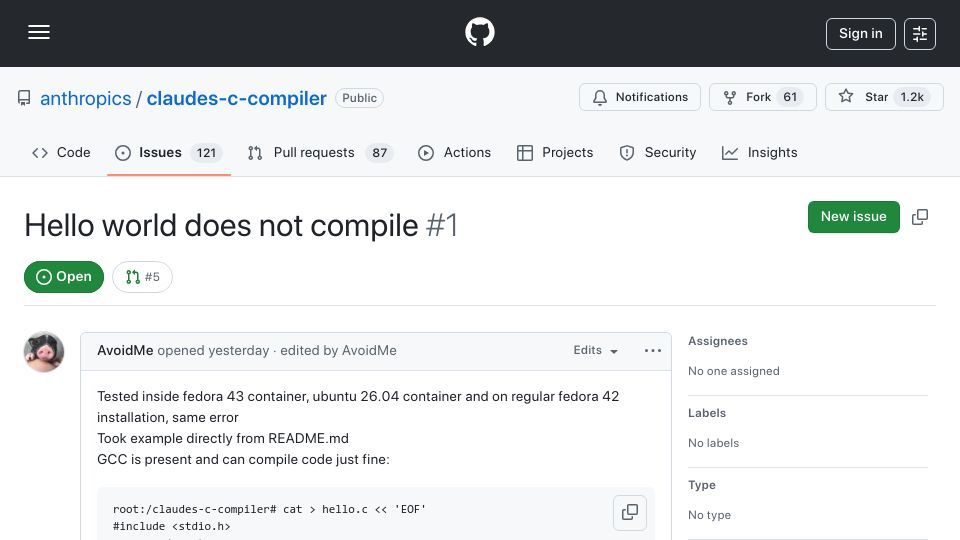Screen dimensions: 960x540
Task: Open the Security tab
Action: pos(658,152)
